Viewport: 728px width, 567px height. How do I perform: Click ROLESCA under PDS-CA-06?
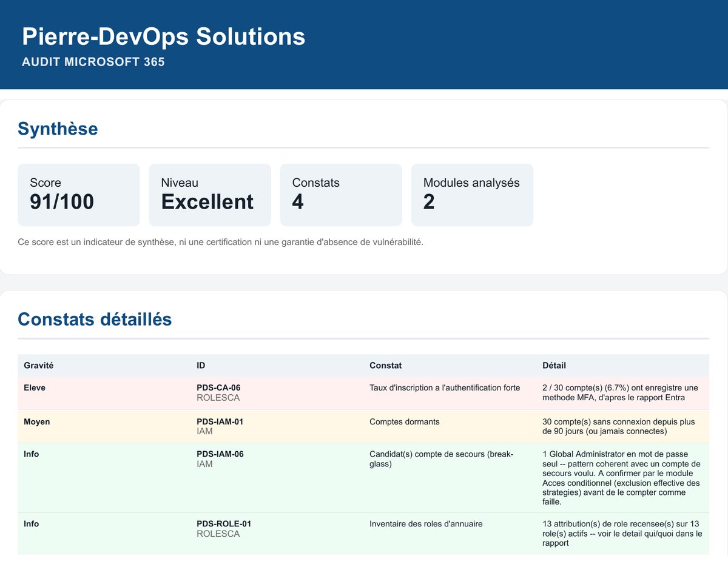[218, 398]
